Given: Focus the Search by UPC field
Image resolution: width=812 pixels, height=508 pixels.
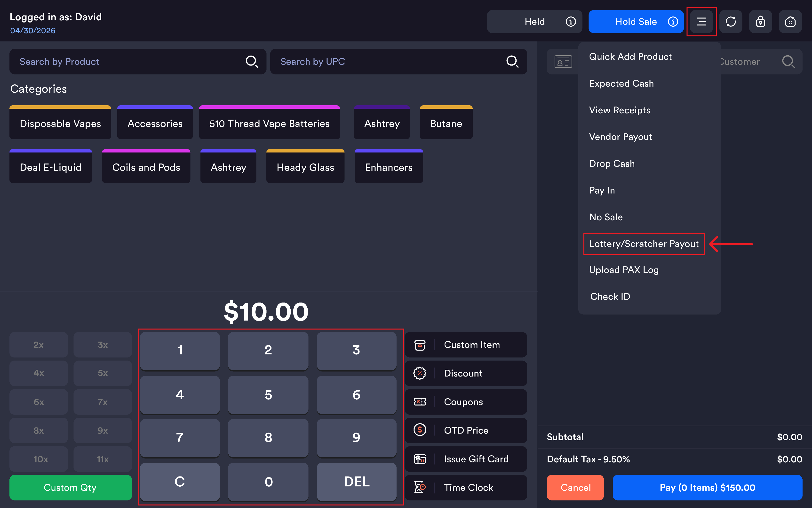Looking at the screenshot, I should (398, 61).
